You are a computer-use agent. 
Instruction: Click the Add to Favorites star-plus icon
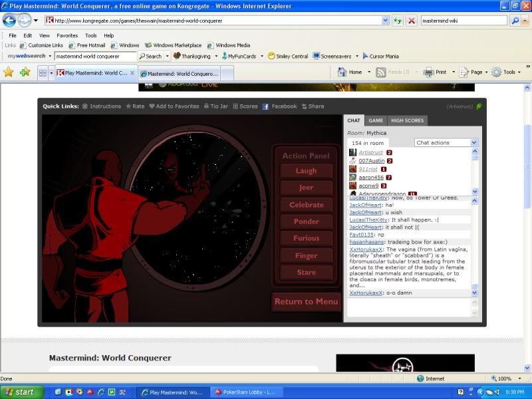(25, 72)
